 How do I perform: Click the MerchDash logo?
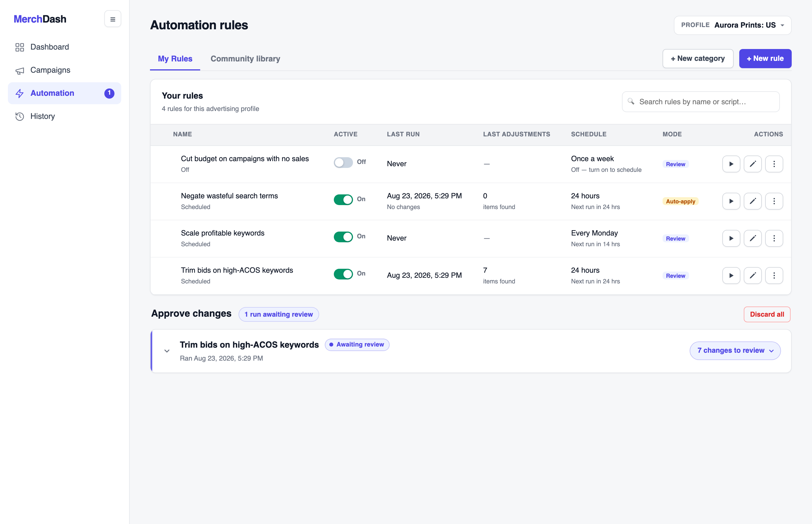tap(40, 19)
